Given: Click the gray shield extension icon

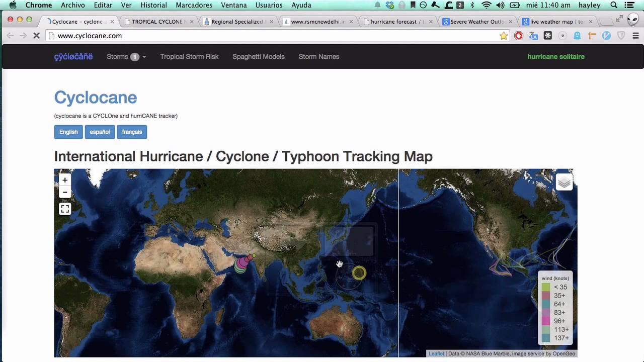Looking at the screenshot, I should click(621, 36).
